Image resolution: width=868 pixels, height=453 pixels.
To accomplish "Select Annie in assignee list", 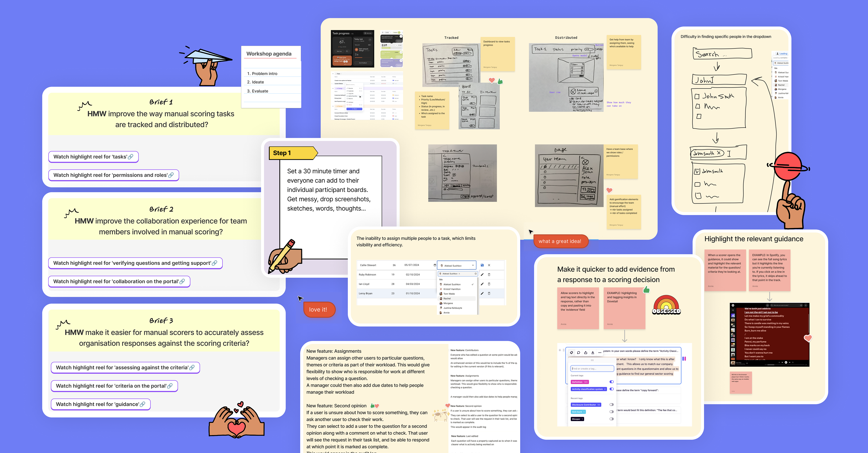I will pyautogui.click(x=457, y=313).
